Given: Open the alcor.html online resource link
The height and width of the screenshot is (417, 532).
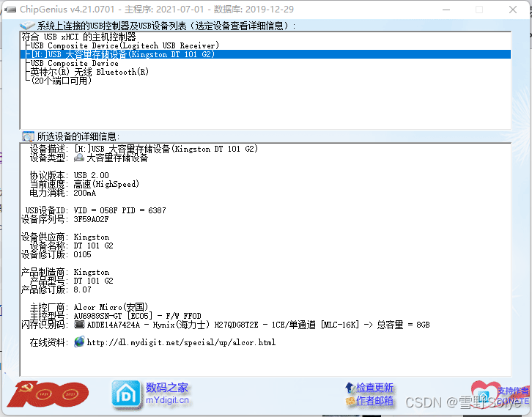Looking at the screenshot, I should 181,342.
